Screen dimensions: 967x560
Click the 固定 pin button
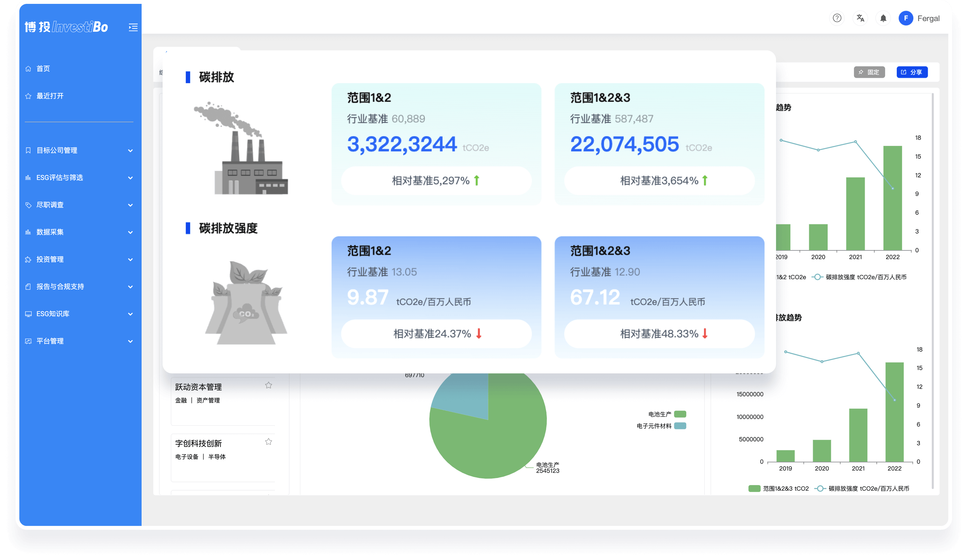tap(869, 72)
